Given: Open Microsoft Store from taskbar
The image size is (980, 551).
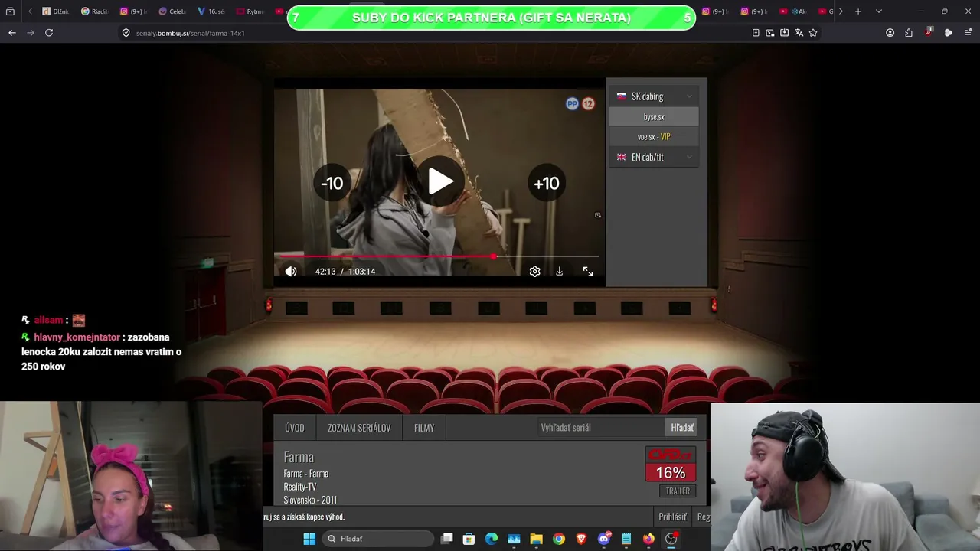Looking at the screenshot, I should 469,539.
